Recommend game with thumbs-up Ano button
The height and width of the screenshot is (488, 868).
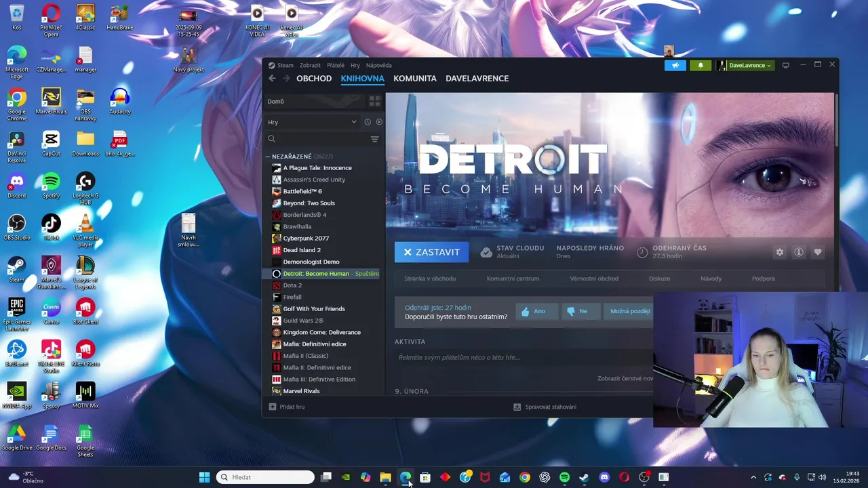point(536,311)
